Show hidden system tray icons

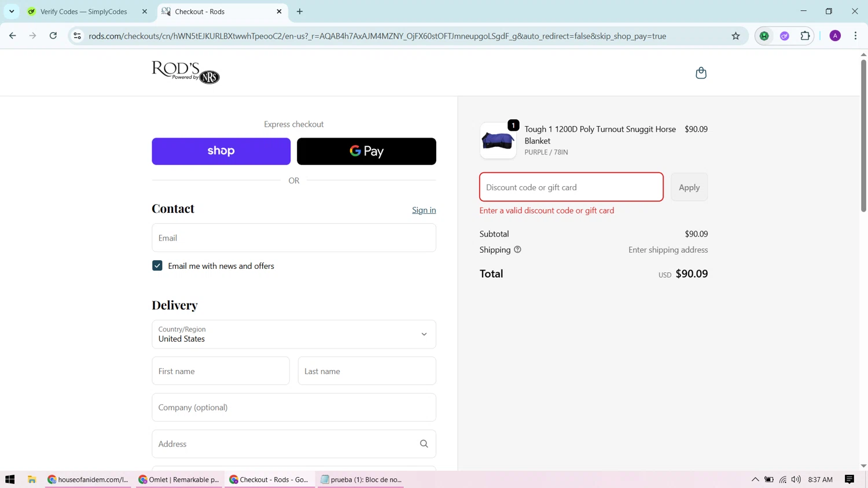click(x=755, y=479)
